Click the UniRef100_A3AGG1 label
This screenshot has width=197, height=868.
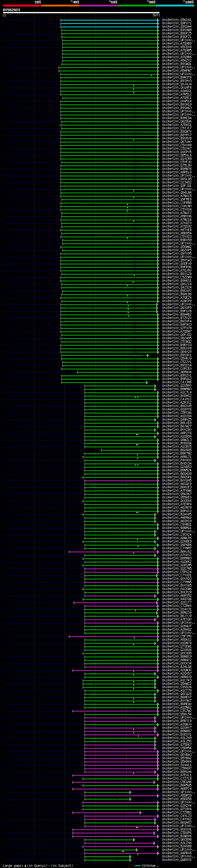coord(177,91)
